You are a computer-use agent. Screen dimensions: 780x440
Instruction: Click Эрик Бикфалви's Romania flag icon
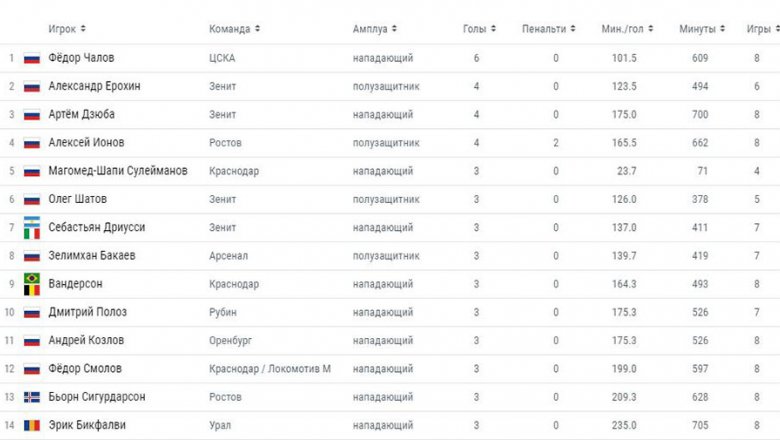point(32,425)
